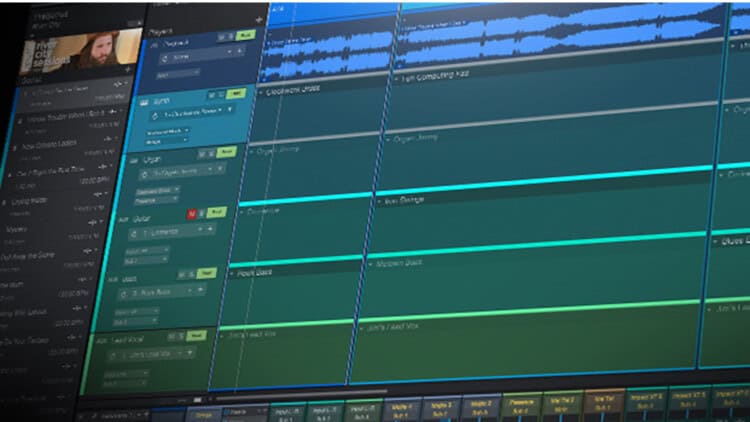
Task: Add patch for Playback player
Action: point(240,51)
